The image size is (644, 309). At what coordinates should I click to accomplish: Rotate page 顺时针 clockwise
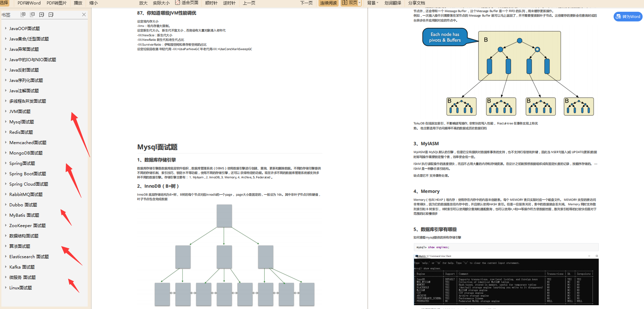211,3
